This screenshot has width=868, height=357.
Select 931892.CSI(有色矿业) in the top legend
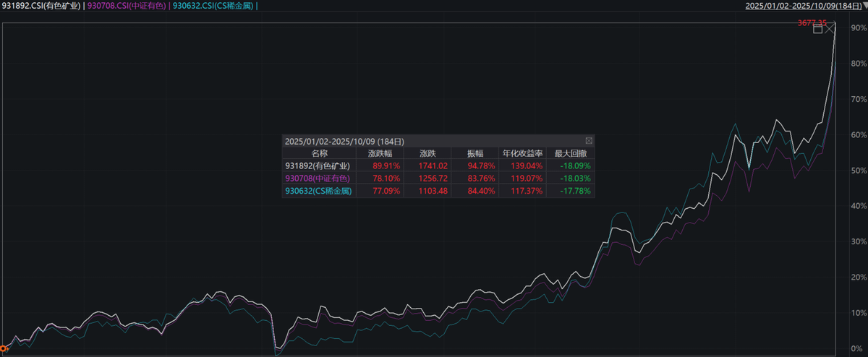(x=40, y=6)
